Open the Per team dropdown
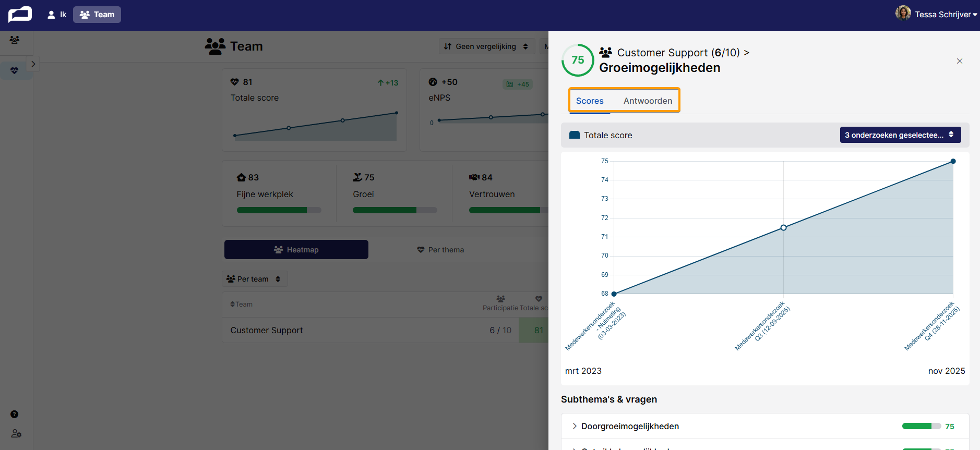980x450 pixels. click(255, 279)
